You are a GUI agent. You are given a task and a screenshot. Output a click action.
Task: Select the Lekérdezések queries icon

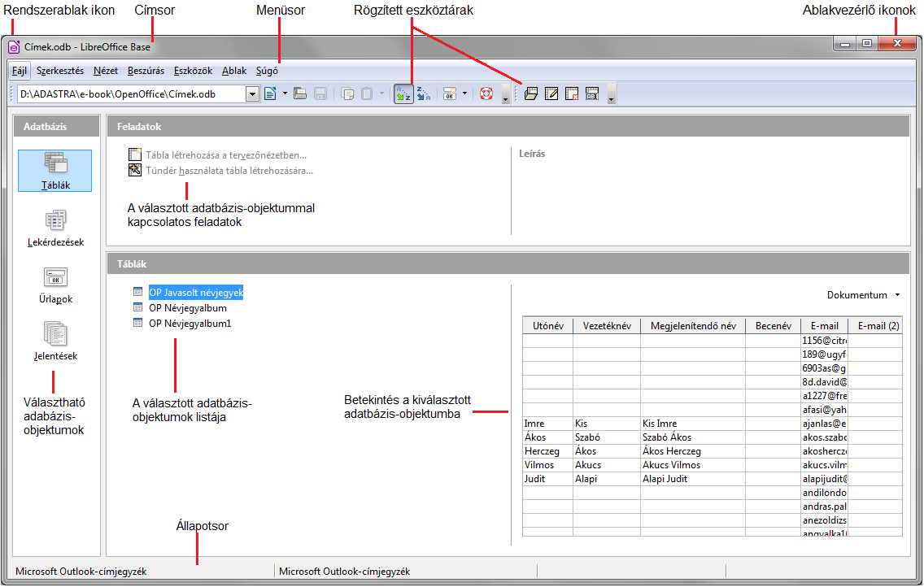55,228
